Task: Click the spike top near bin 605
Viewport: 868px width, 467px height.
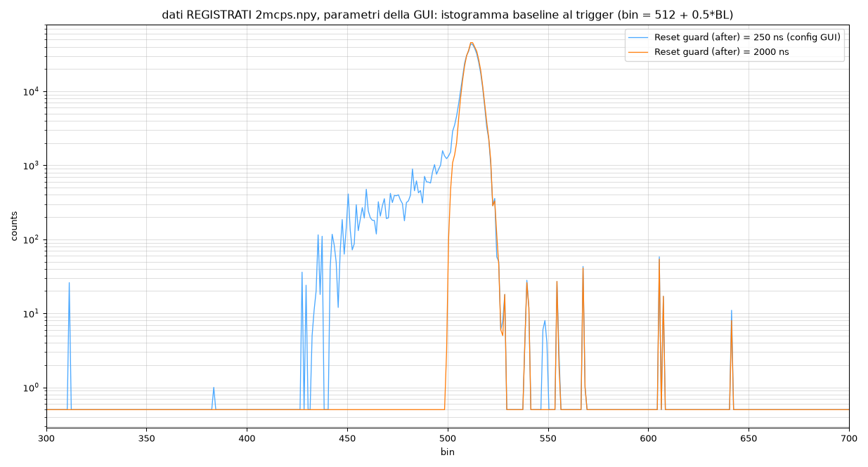Action: click(659, 258)
